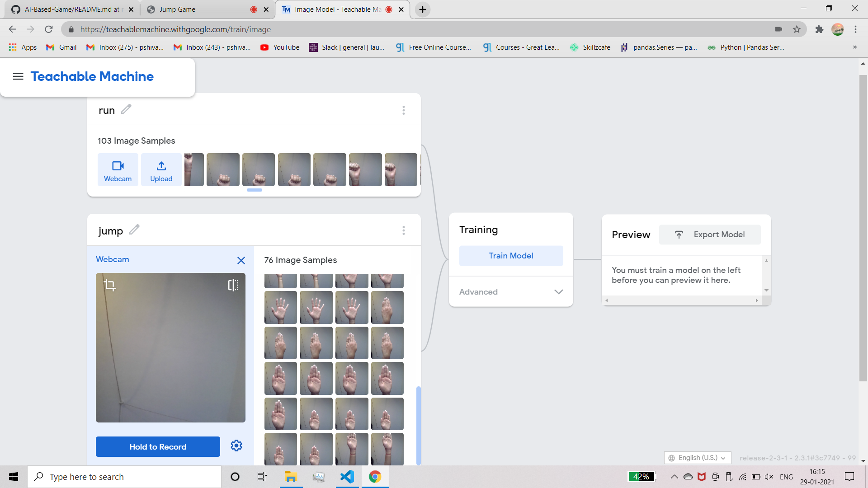The height and width of the screenshot is (488, 868).
Task: Close the jump class webcam panel
Action: pos(241,260)
